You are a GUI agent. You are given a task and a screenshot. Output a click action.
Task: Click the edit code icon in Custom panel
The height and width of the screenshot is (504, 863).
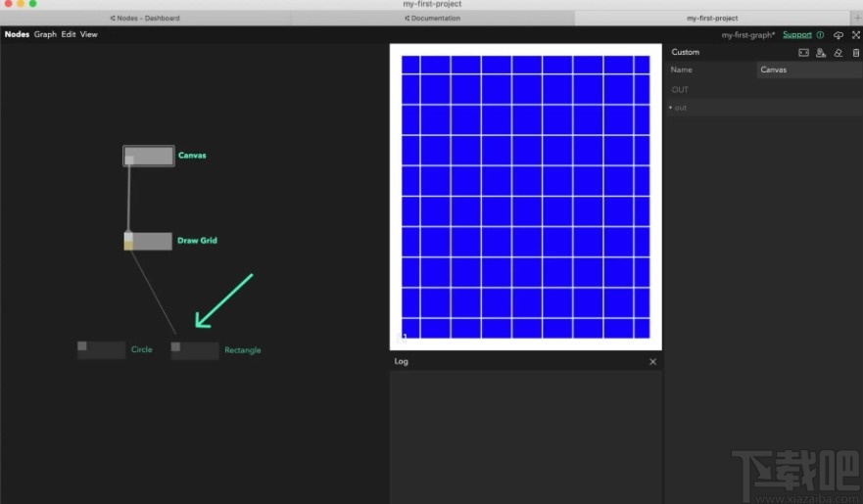tap(803, 53)
